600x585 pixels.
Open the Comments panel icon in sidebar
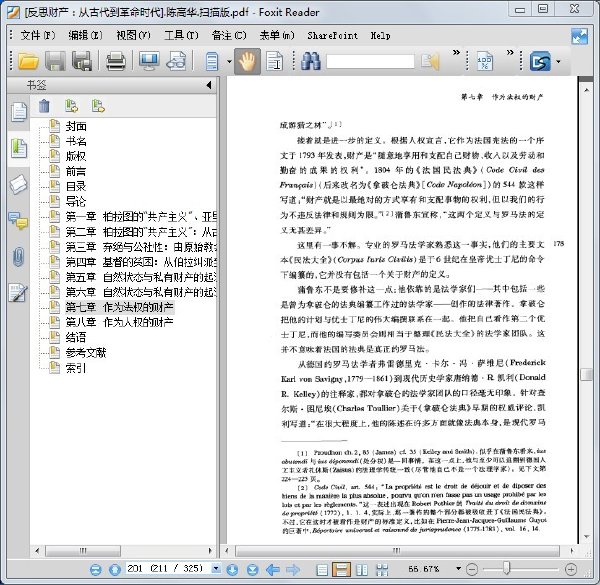pos(18,220)
